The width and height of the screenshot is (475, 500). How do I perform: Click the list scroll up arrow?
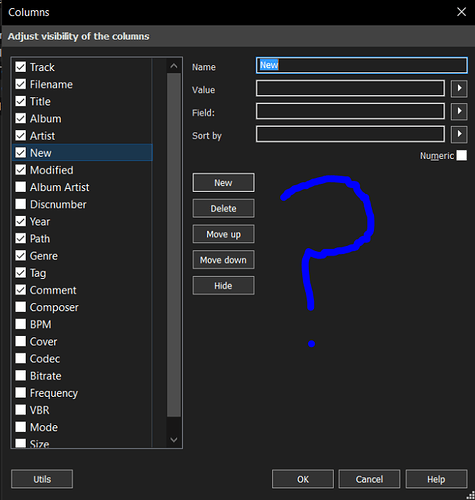(174, 66)
